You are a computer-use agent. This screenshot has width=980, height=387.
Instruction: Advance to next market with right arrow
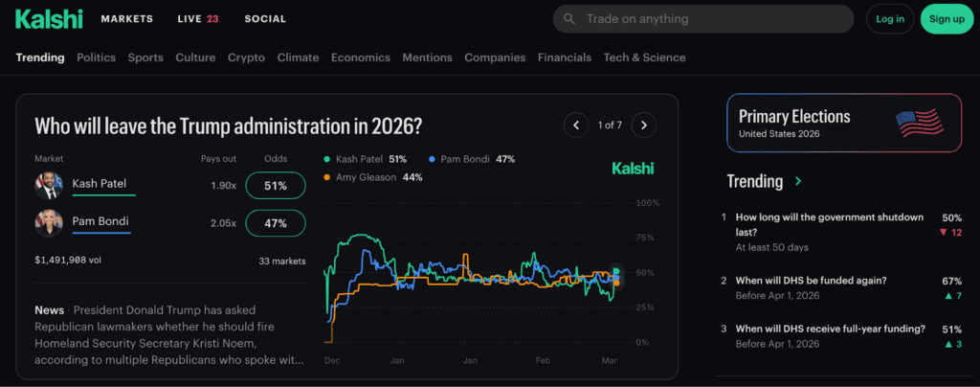point(645,125)
